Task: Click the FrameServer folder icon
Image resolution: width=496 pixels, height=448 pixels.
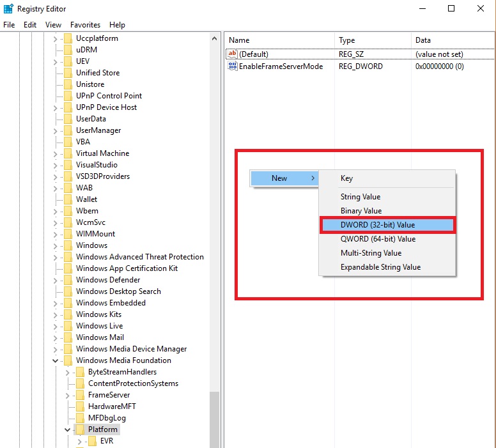Action: tap(80, 395)
